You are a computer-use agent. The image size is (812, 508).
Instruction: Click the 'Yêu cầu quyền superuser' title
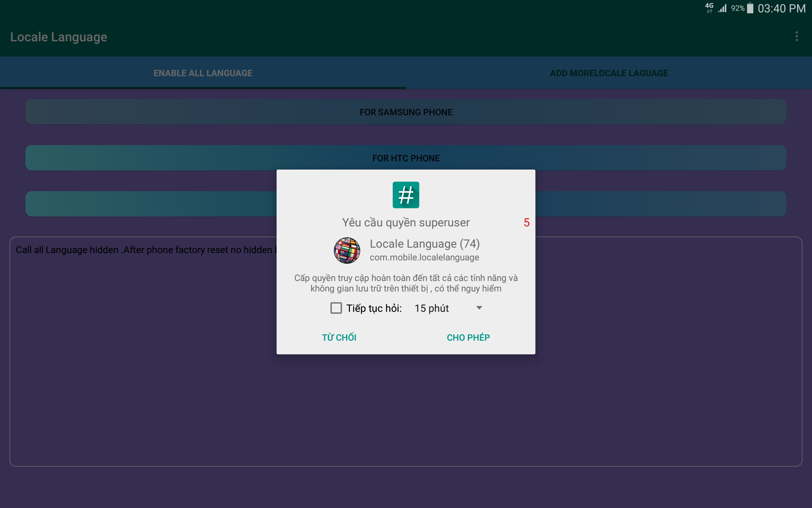tap(406, 223)
